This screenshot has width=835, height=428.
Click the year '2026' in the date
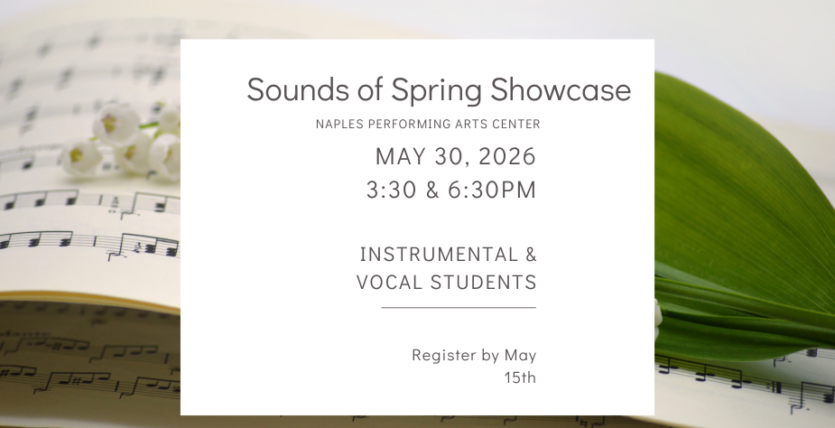pyautogui.click(x=505, y=156)
